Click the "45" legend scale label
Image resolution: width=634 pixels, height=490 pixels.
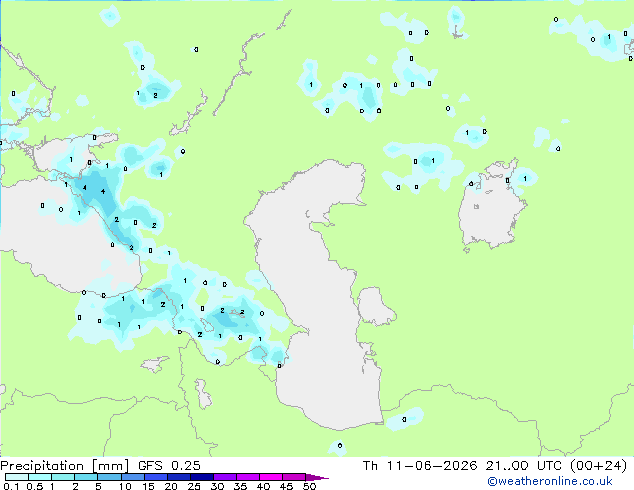[287, 486]
